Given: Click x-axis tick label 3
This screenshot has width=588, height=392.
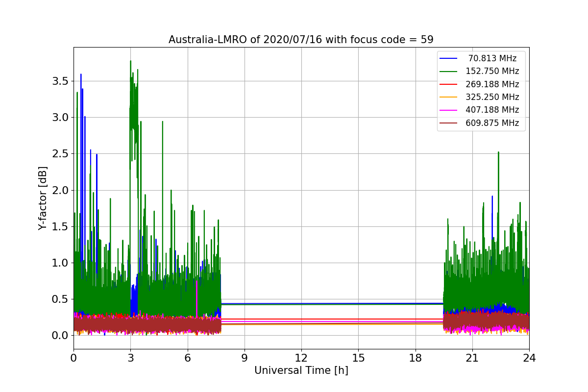Looking at the screenshot, I should pos(130,358).
